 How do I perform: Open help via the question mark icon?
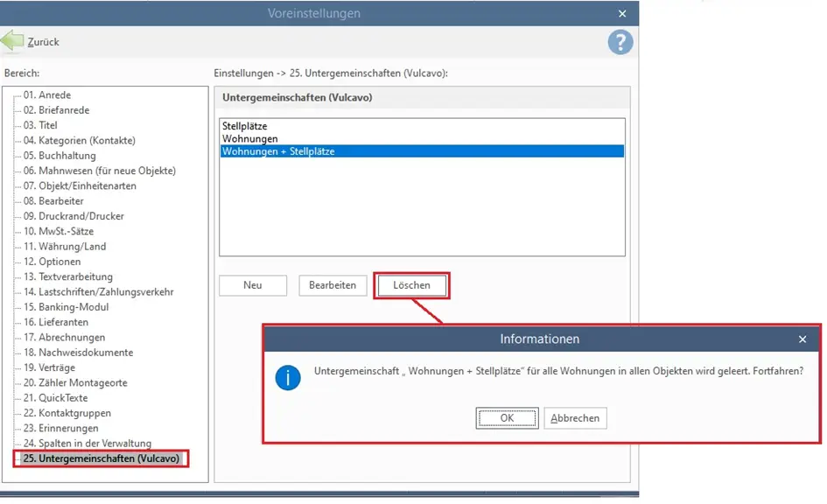pyautogui.click(x=620, y=42)
